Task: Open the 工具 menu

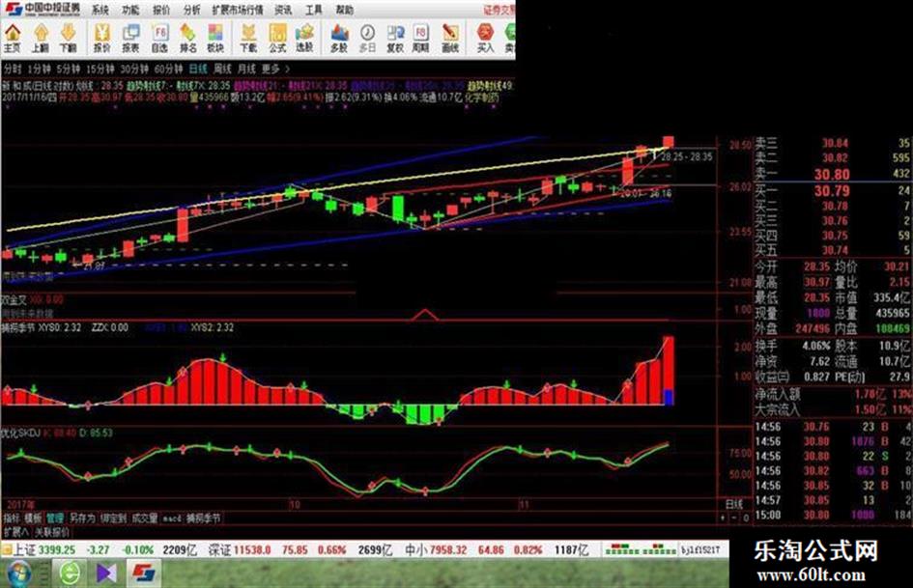Action: tap(314, 10)
